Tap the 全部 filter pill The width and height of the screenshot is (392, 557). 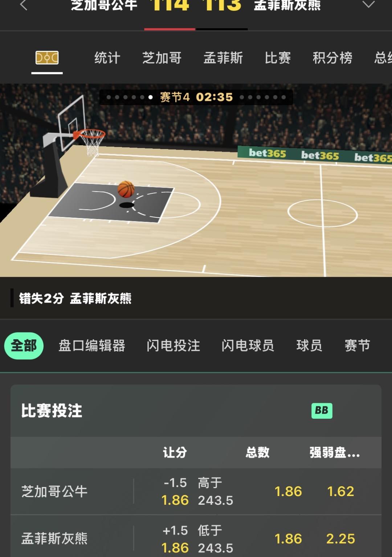pos(24,346)
